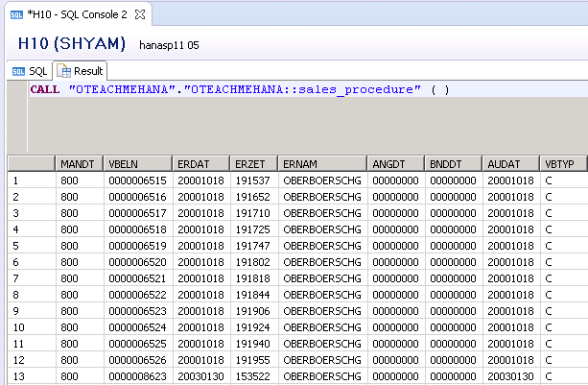Select cell with VBELN 0000006526
This screenshot has height=385, width=588.
tap(137, 360)
